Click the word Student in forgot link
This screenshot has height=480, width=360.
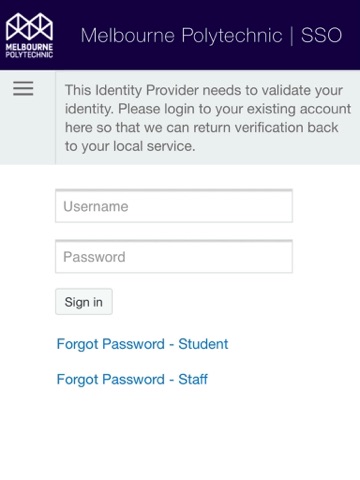tap(203, 344)
